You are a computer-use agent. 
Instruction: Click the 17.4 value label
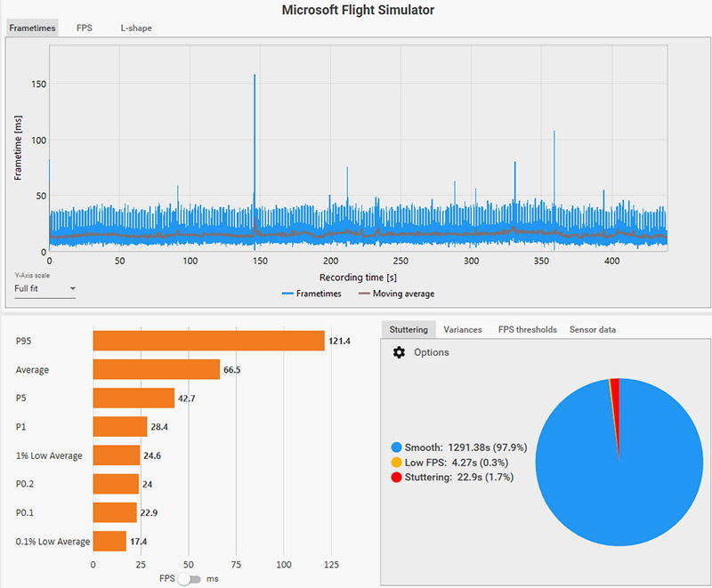click(139, 542)
